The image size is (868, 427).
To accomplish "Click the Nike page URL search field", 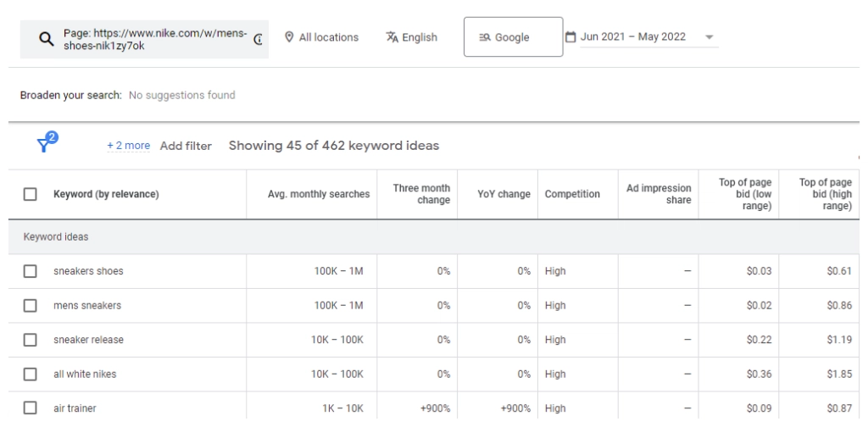I will point(144,39).
